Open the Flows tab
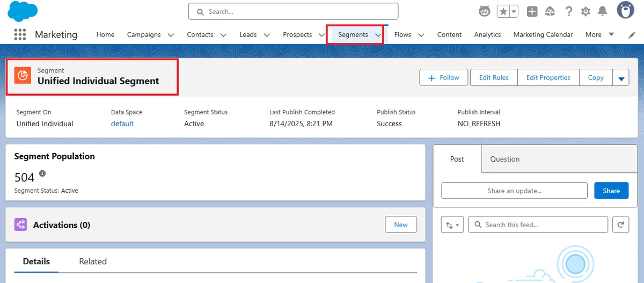 click(402, 34)
